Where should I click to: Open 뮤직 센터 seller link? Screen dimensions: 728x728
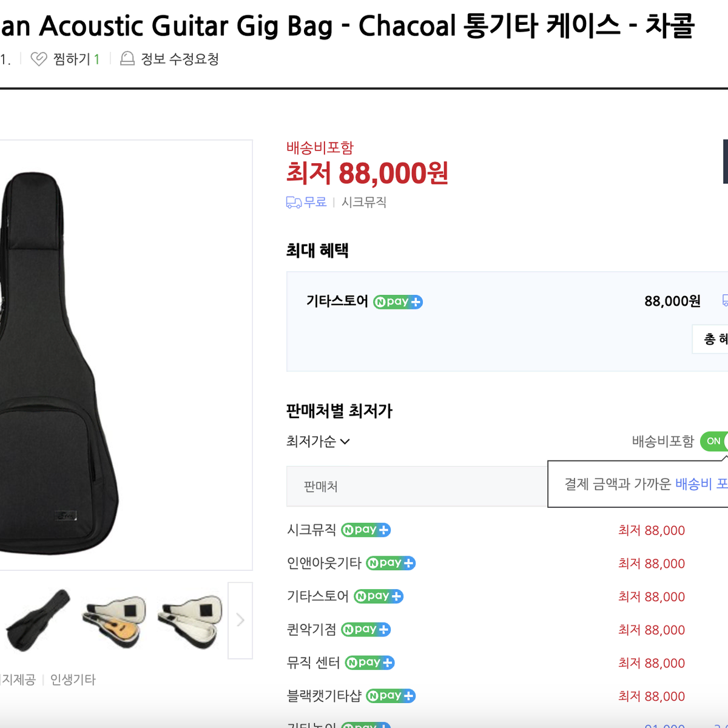(313, 662)
